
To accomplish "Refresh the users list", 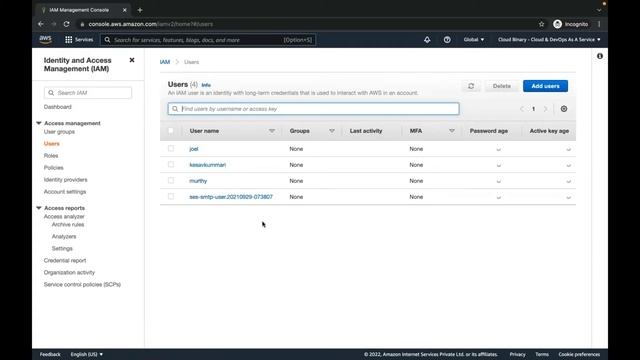I will (x=471, y=86).
